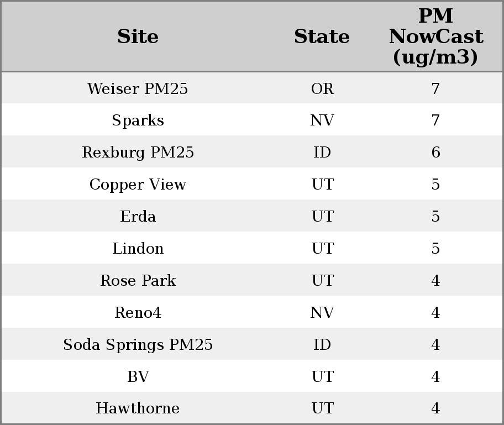The image size is (504, 425).
Task: Click the Rose Park site name
Action: [x=138, y=281]
